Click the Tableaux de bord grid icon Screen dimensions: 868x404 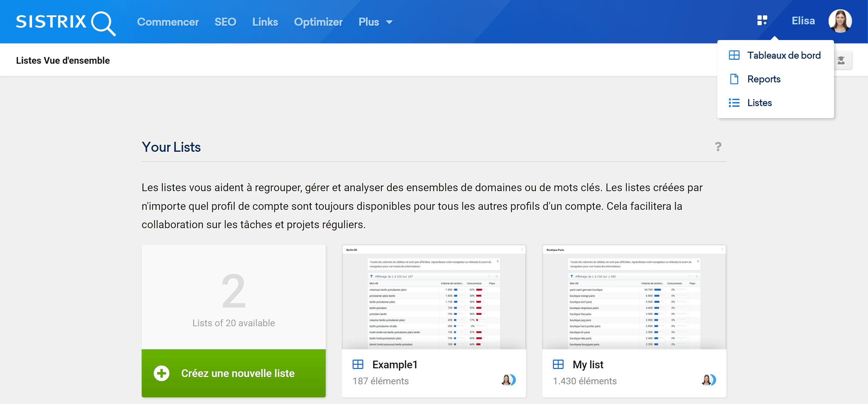[734, 55]
